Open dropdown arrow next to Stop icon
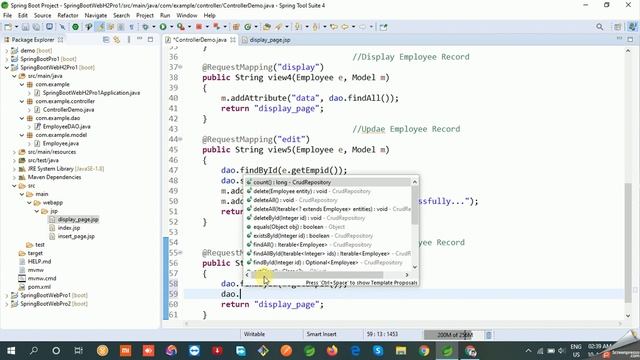Image resolution: width=640 pixels, height=360 pixels. tap(207, 27)
